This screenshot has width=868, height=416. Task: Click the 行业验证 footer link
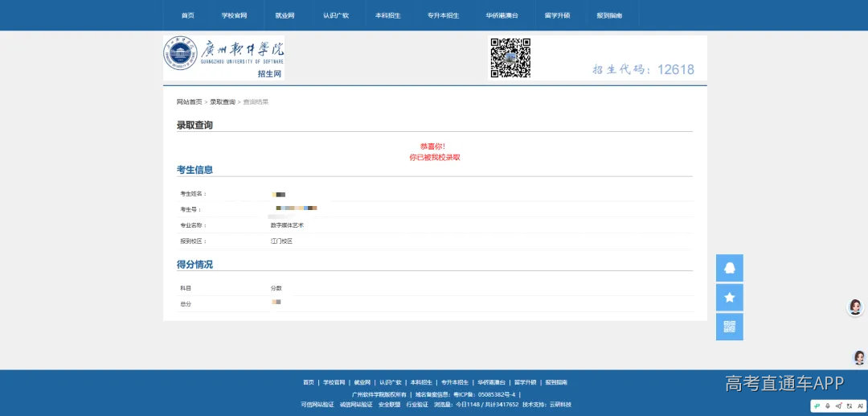coord(417,405)
